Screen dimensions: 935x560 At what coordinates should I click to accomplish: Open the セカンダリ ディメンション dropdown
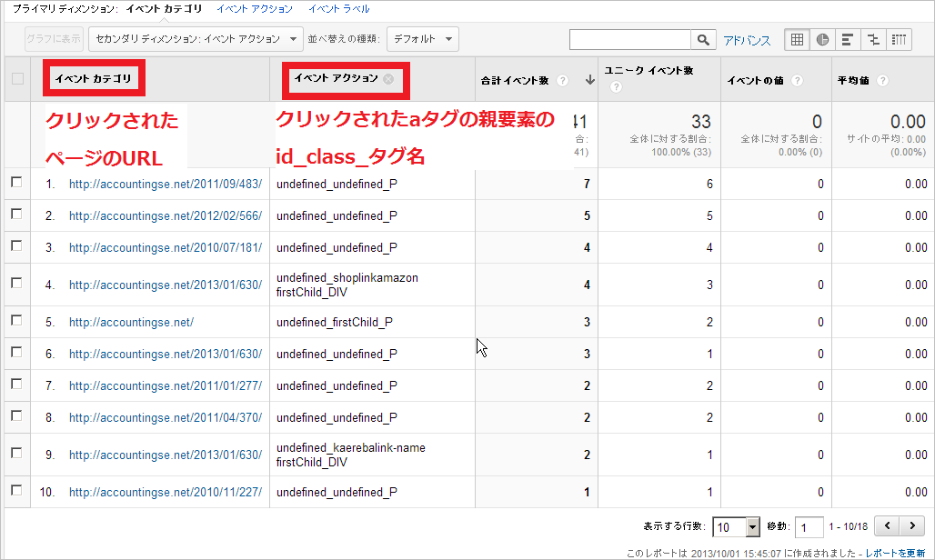(196, 39)
